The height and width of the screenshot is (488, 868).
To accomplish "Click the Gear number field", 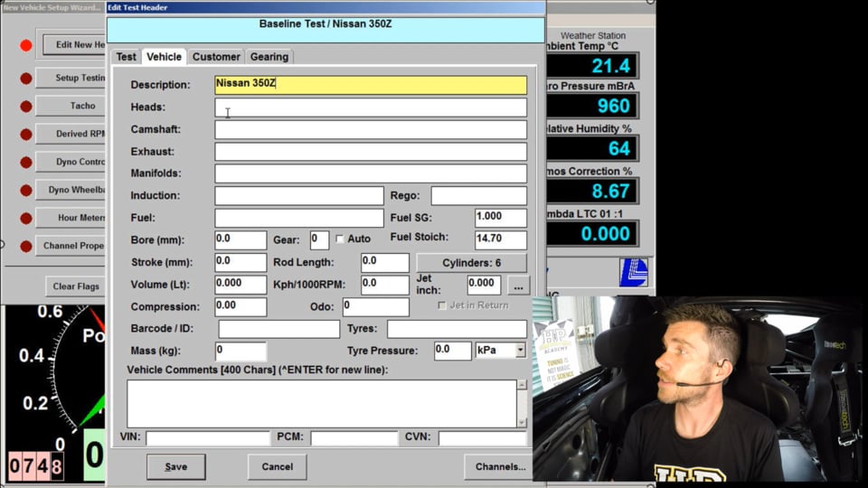I will click(319, 239).
